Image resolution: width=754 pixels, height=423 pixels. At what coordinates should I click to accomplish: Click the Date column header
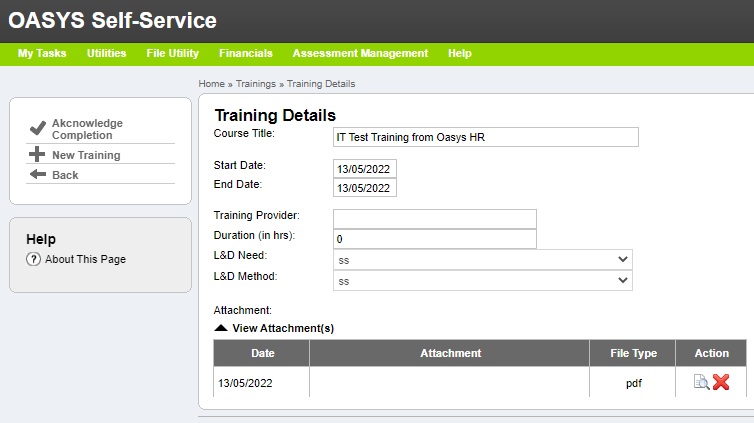click(262, 353)
